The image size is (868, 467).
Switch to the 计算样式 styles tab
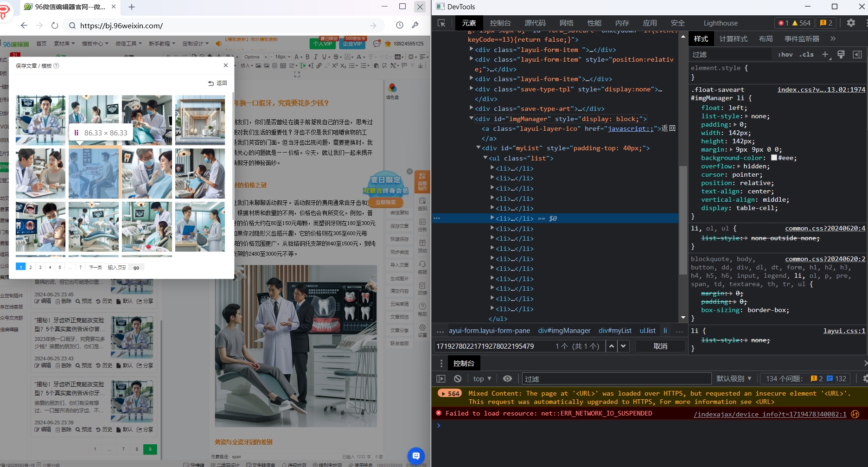pyautogui.click(x=733, y=39)
